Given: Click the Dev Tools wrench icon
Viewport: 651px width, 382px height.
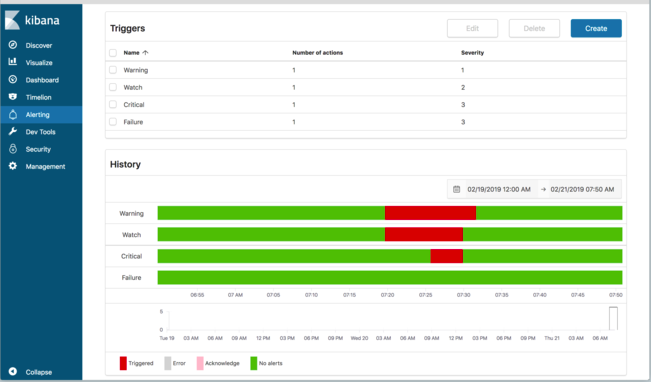Looking at the screenshot, I should click(x=13, y=131).
